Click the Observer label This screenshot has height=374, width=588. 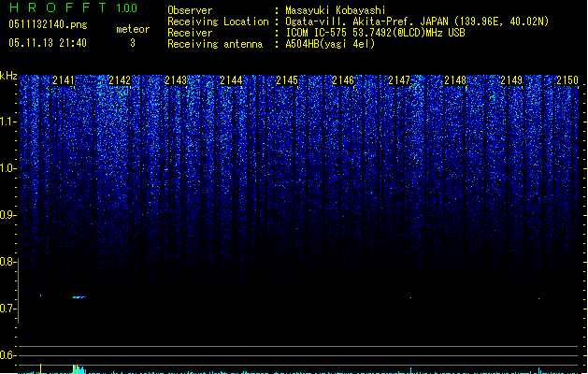click(x=190, y=10)
